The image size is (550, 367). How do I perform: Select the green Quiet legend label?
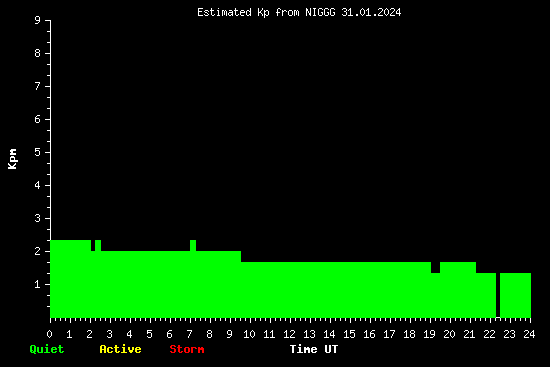pos(47,349)
